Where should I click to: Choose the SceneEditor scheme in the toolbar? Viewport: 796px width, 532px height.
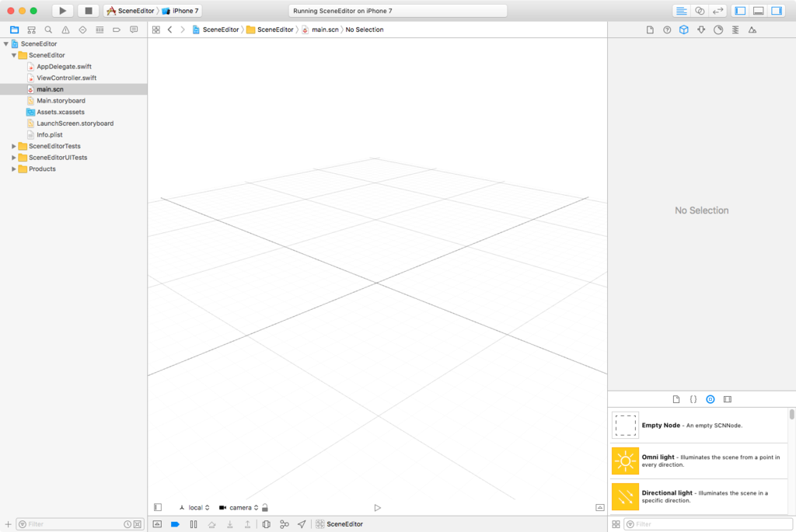click(x=131, y=11)
